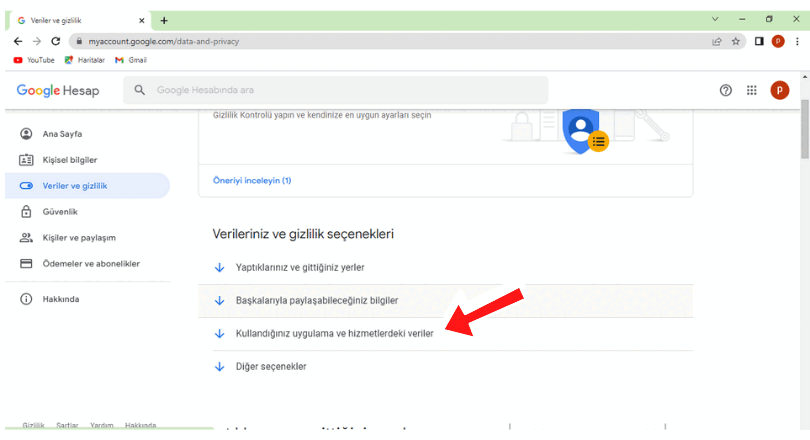Viewport: 810px width, 440px height.
Task: Click the browser forward arrow
Action: click(x=37, y=41)
